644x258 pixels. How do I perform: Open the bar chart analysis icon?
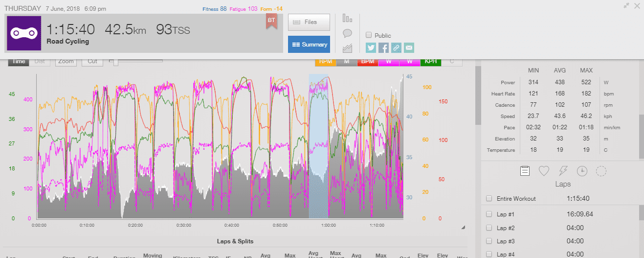[x=348, y=19]
